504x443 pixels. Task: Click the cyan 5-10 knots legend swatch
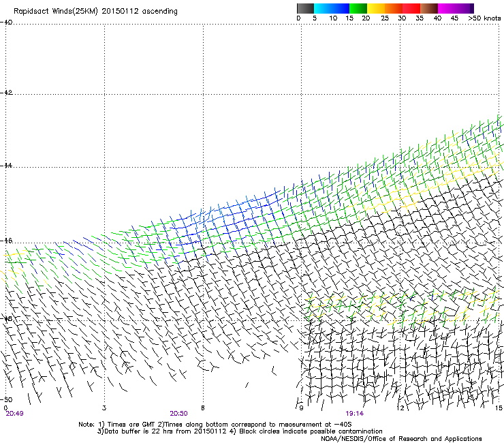coord(323,8)
